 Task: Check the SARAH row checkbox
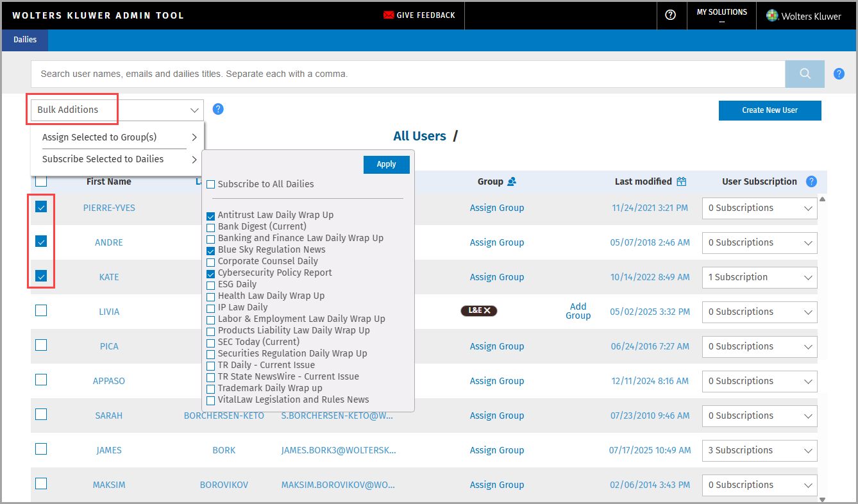pyautogui.click(x=41, y=414)
